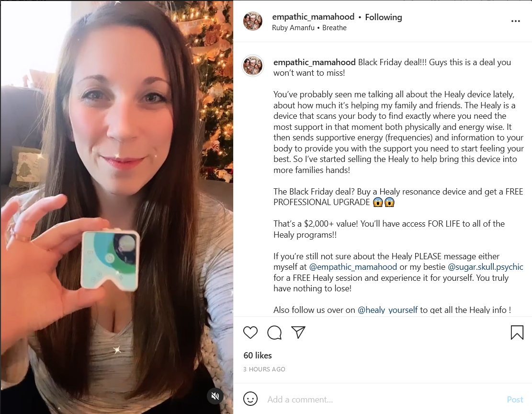Screen dimensions: 532x414
Task: Click the 3 HOURS AGO timestamp
Action: pos(264,369)
